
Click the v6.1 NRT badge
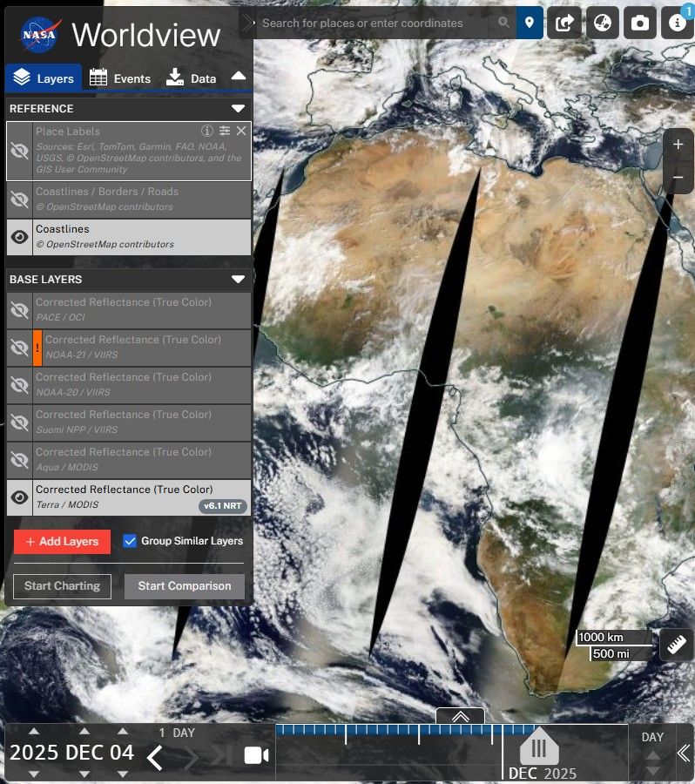222,506
